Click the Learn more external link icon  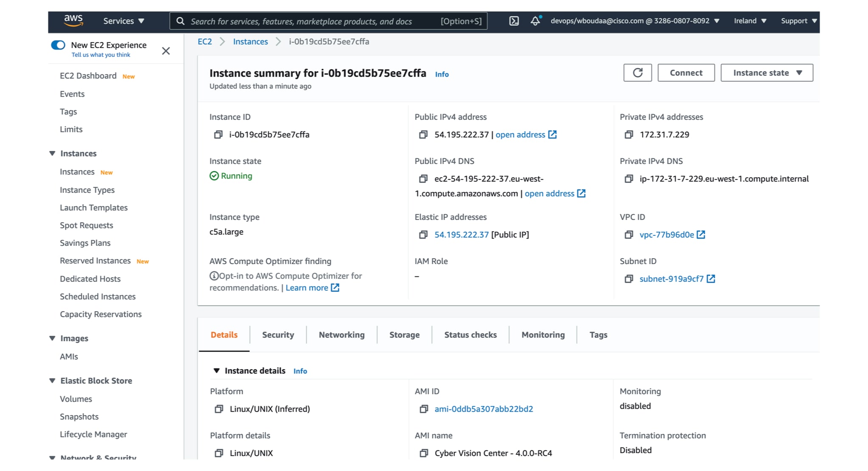[335, 287]
